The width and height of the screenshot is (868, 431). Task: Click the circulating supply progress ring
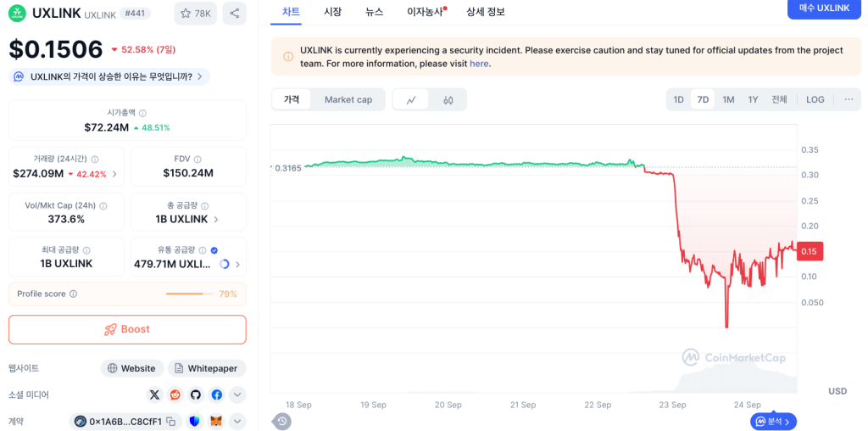coord(224,264)
